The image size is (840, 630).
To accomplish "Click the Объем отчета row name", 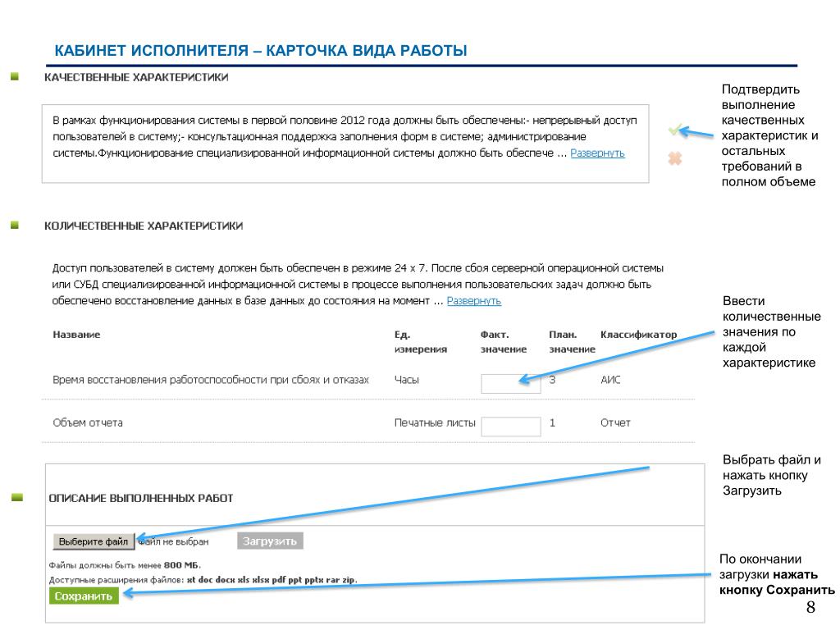I will 87,422.
